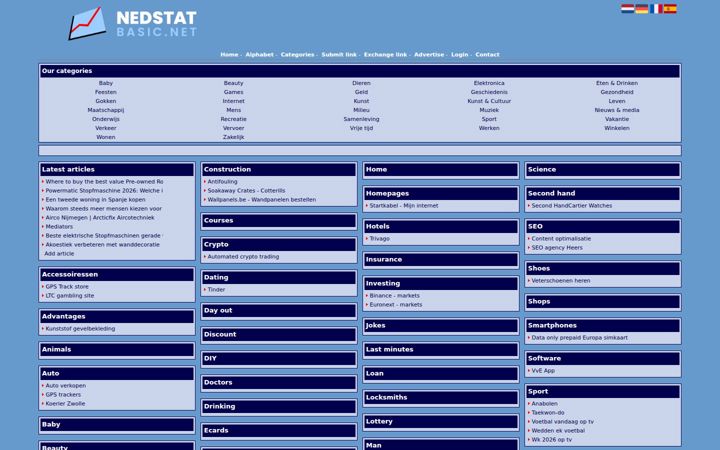
Task: Open the SEO agency Heers link
Action: tap(557, 248)
